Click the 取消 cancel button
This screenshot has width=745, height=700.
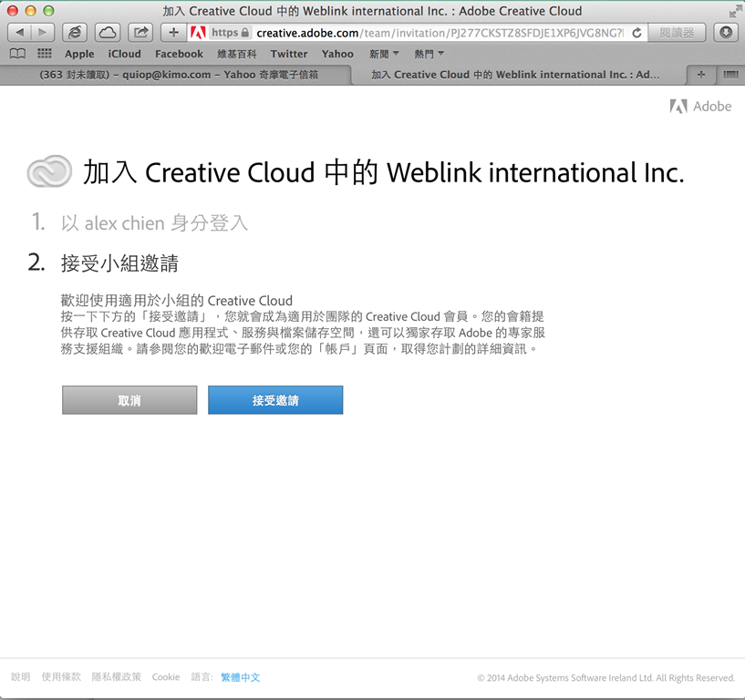point(129,400)
